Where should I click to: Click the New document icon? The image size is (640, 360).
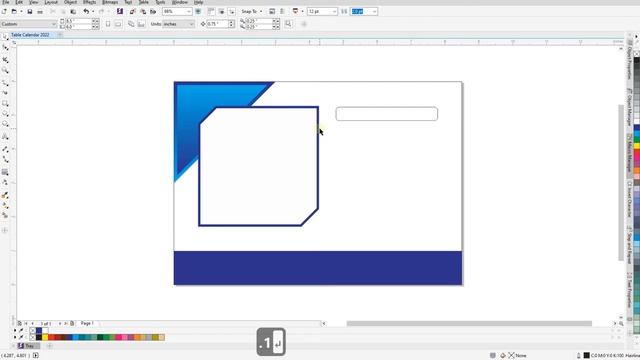[x=4, y=11]
